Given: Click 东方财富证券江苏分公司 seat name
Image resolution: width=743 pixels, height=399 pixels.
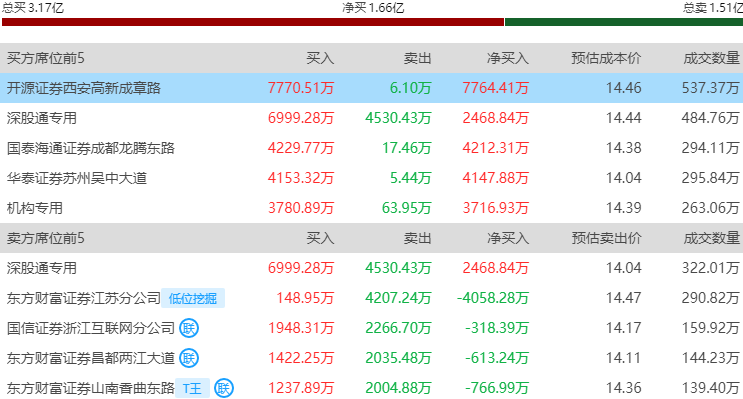Looking at the screenshot, I should (x=83, y=298).
